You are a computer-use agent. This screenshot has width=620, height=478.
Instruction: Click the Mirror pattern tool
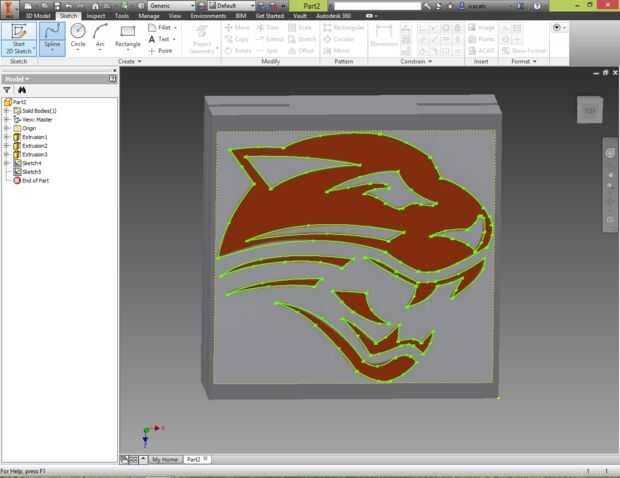pos(336,51)
